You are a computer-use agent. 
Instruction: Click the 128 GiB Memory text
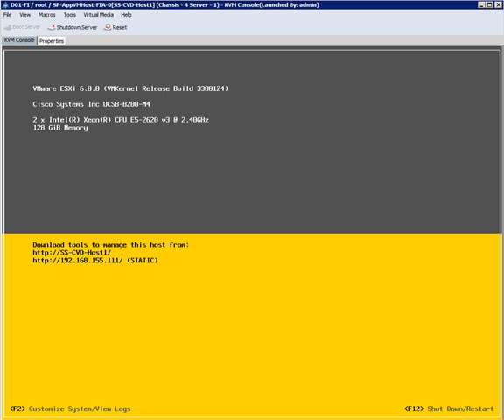tap(60, 128)
